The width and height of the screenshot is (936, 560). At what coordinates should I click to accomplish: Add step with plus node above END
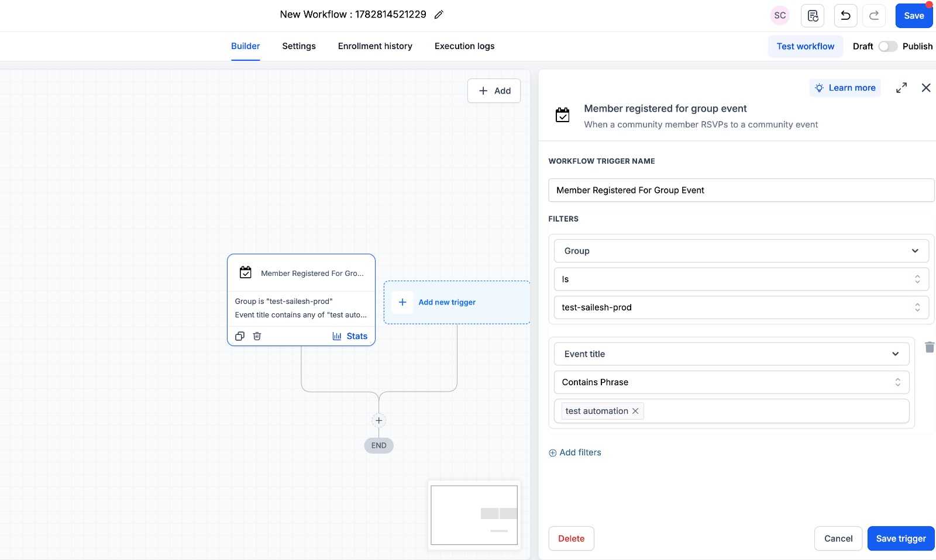click(x=379, y=420)
